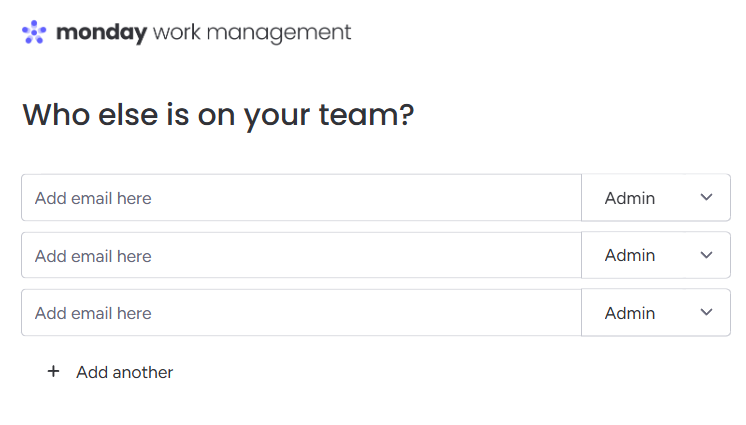746x425 pixels.
Task: Select the "Admin" label in the second row
Action: tap(629, 256)
